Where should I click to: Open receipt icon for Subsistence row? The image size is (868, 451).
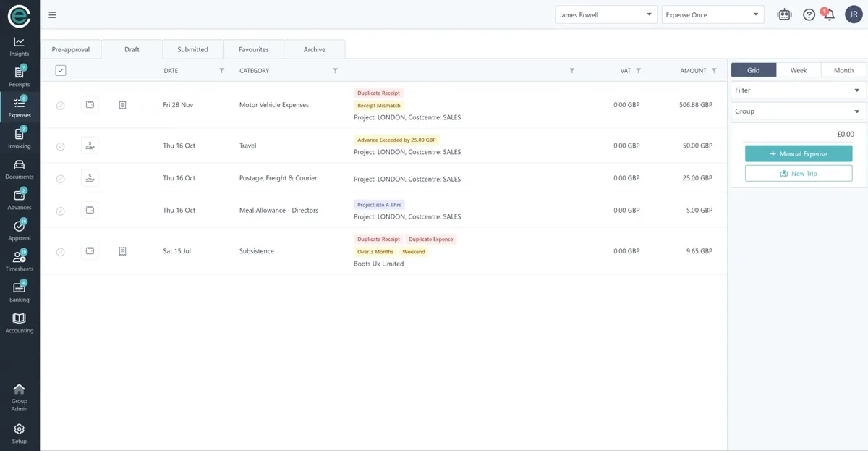click(x=122, y=251)
